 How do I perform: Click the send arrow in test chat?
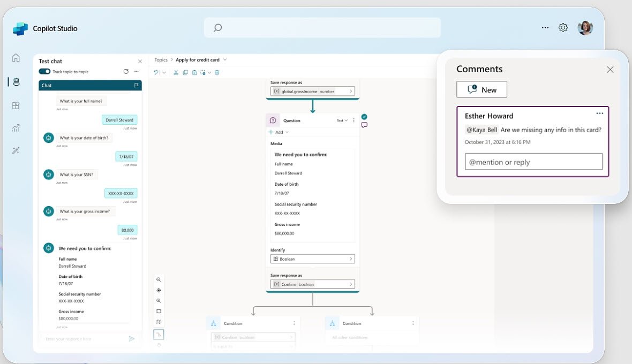coord(131,339)
